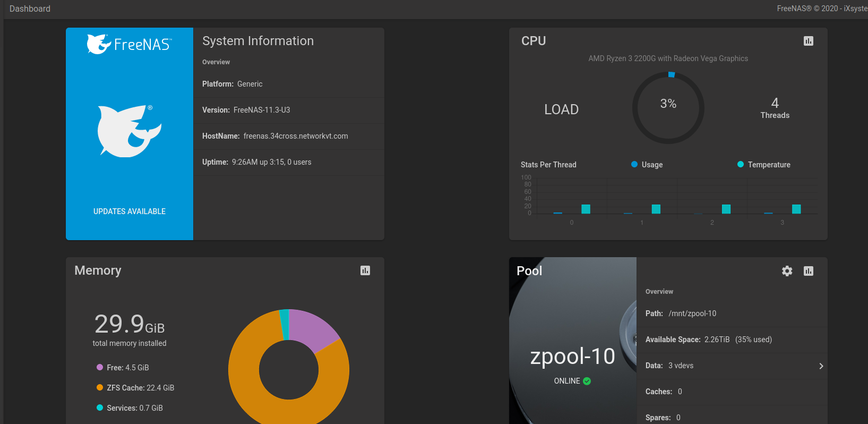Click 'Version: FreeNAS-11.3-U3' text
Image resolution: width=868 pixels, height=424 pixels.
246,110
